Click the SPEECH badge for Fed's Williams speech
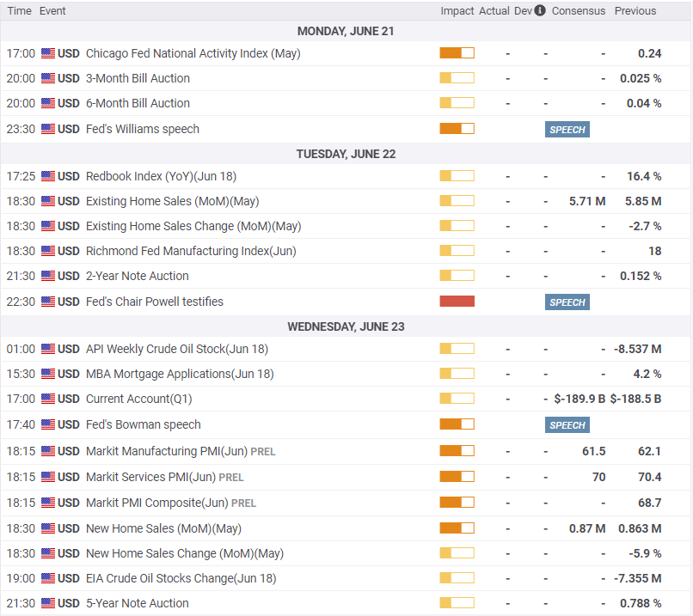Viewport: 693px width, 616px height. [567, 130]
